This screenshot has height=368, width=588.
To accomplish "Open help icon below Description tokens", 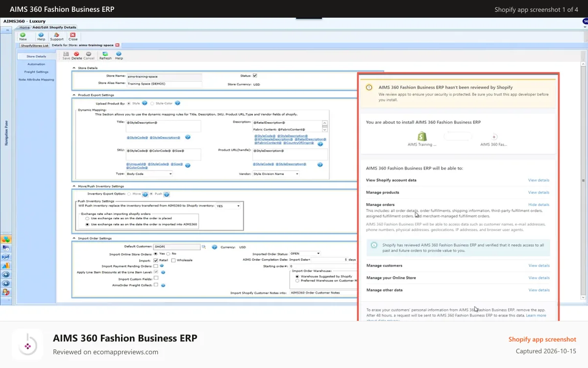I will [319, 144].
